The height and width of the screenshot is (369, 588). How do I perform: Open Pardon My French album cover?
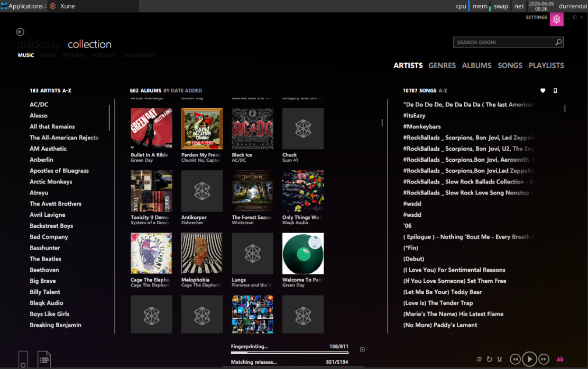[202, 128]
